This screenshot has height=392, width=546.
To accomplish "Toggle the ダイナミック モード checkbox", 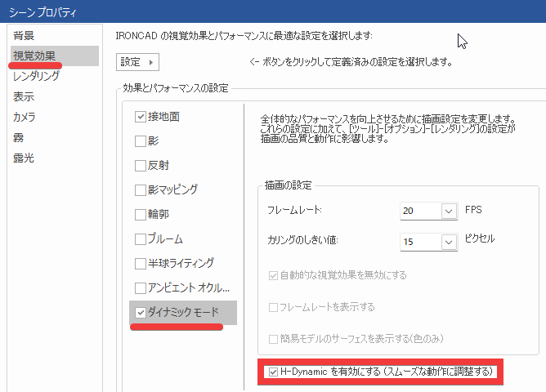I will (x=140, y=313).
